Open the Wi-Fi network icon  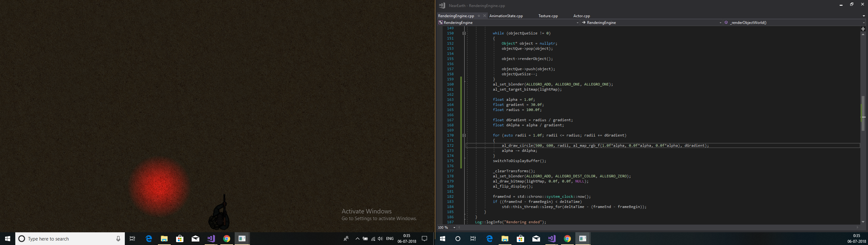tap(373, 239)
